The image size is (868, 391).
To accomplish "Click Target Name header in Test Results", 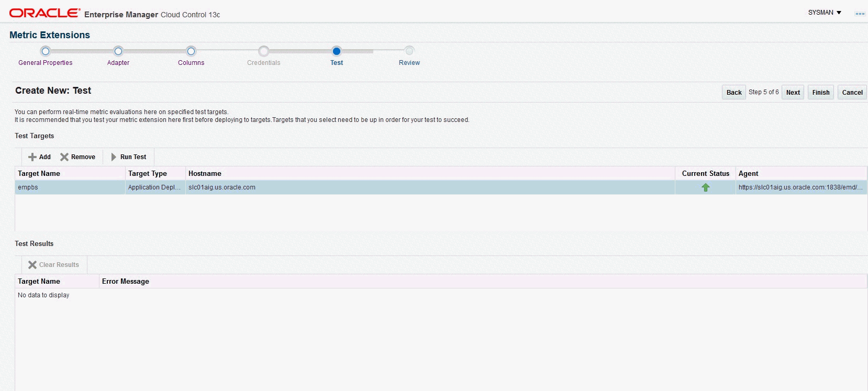I will 57,282.
